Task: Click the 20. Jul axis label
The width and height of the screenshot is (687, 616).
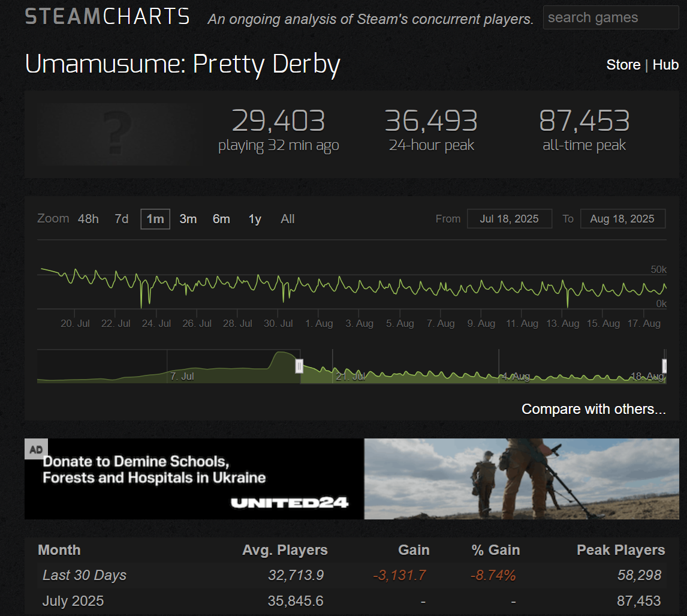Action: (75, 323)
